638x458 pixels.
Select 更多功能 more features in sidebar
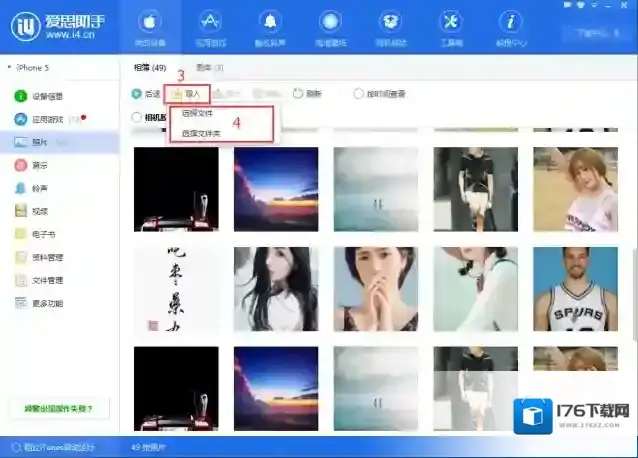(x=39, y=303)
